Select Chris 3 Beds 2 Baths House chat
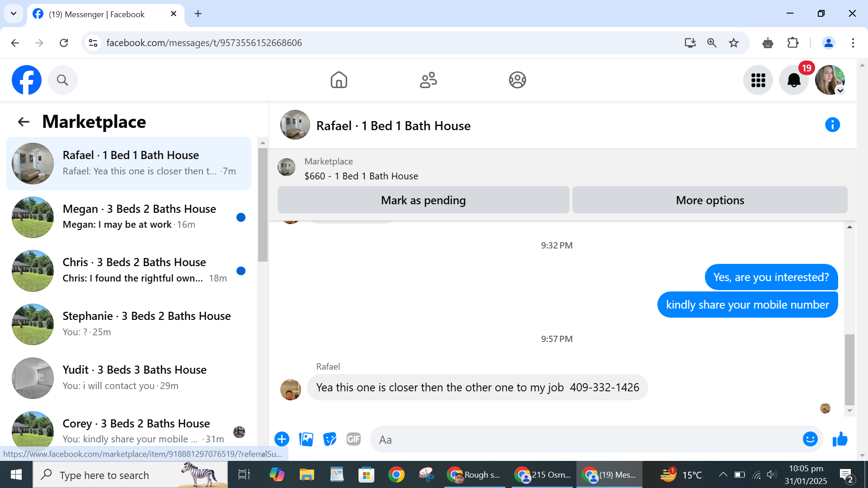Image resolution: width=868 pixels, height=488 pixels. pos(129,271)
